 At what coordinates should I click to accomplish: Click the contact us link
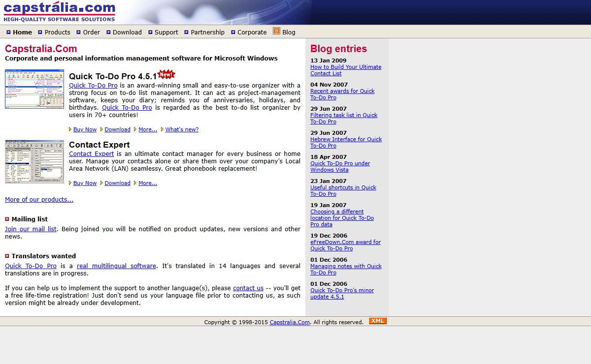(x=248, y=288)
